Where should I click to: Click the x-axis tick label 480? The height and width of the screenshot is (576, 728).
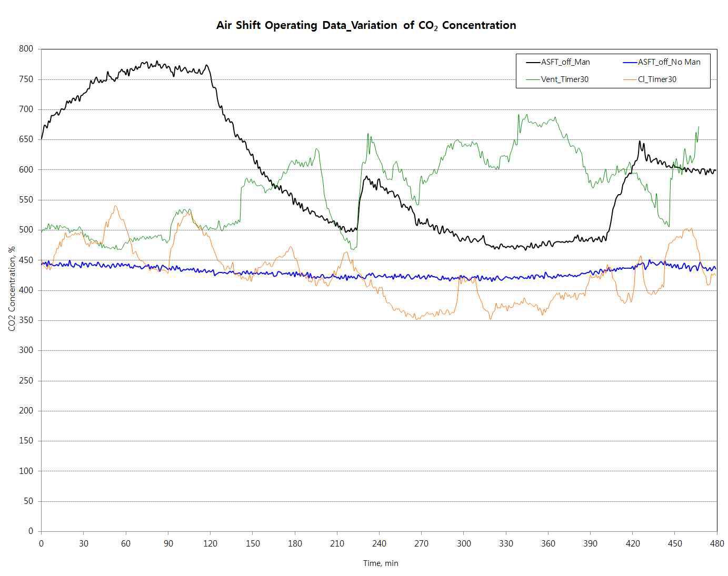point(717,543)
